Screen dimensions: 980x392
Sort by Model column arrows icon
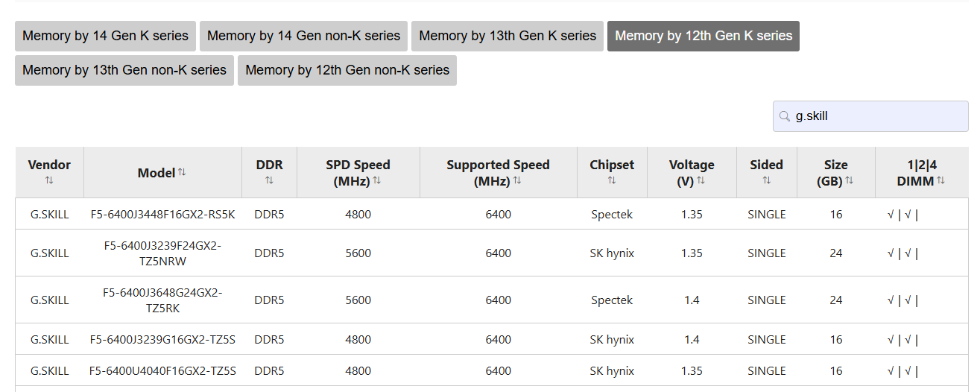point(182,172)
